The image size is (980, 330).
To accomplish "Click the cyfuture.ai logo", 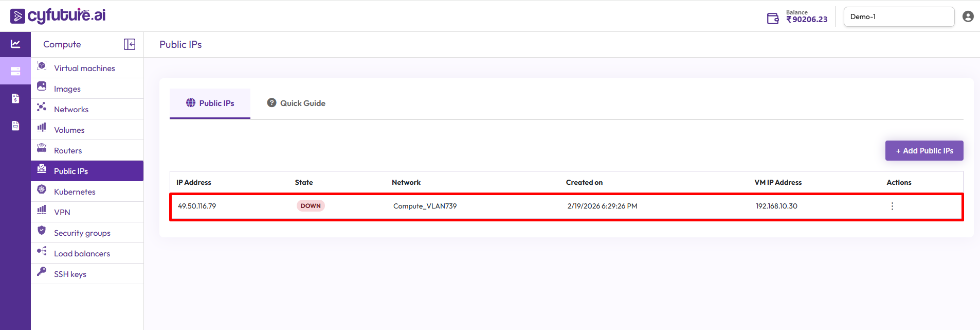I will 58,15.
